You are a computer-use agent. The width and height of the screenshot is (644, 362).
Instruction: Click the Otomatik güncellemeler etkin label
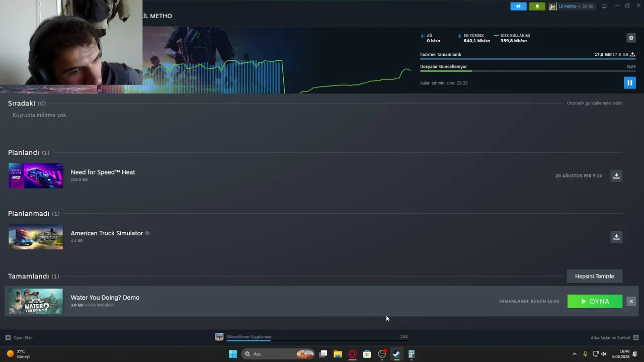[595, 103]
